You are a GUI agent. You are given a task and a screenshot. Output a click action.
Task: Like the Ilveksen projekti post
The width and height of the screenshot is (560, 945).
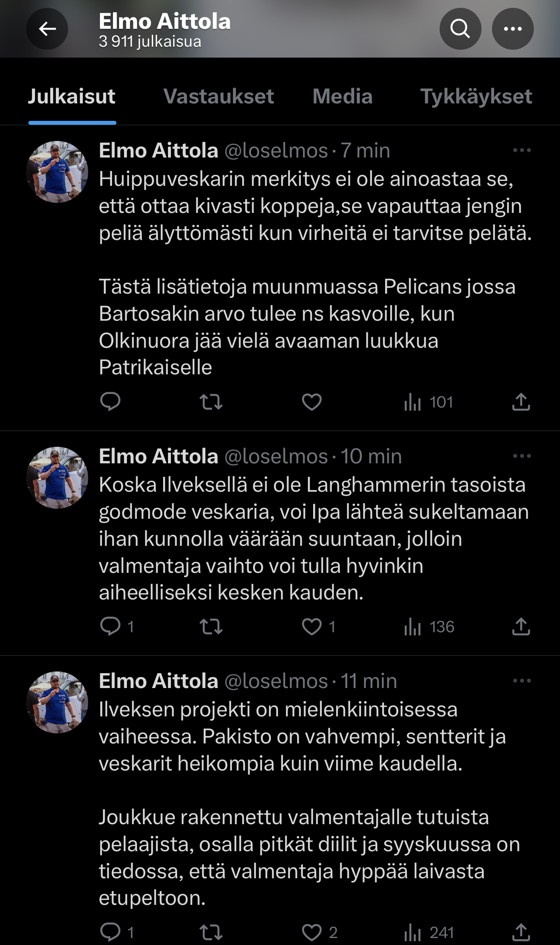(312, 932)
